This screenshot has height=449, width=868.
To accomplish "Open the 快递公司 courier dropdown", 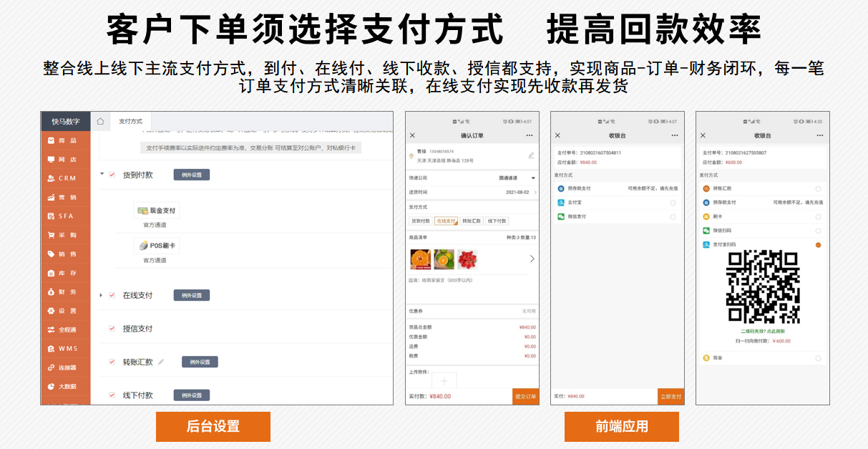I will (532, 178).
